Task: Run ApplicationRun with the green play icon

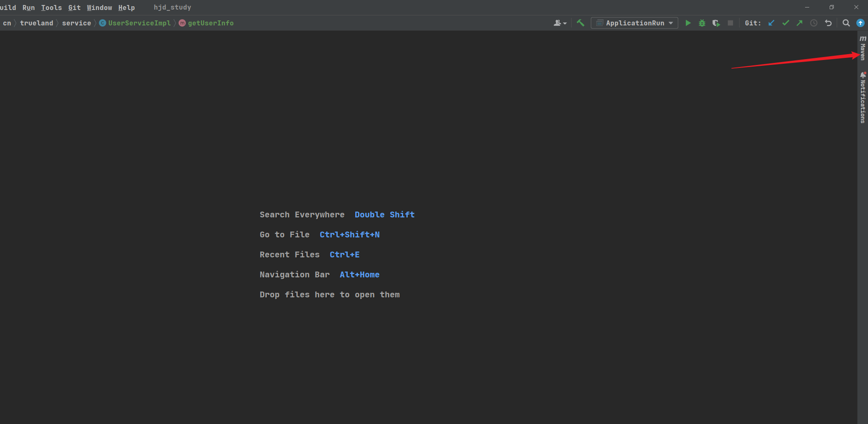Action: coord(688,23)
